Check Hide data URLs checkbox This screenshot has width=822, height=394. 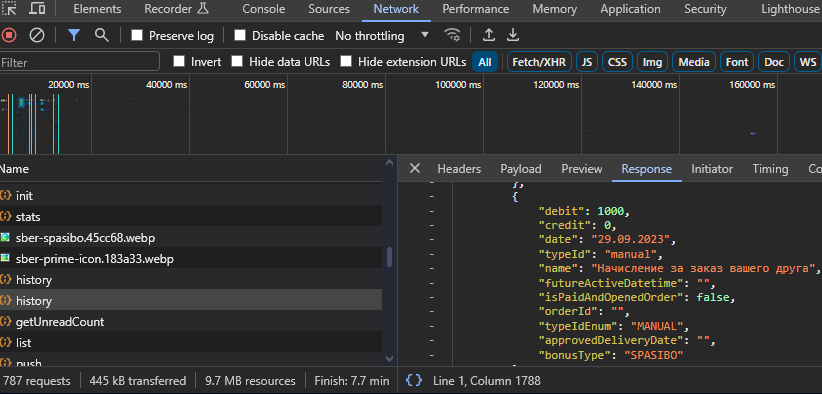click(237, 61)
